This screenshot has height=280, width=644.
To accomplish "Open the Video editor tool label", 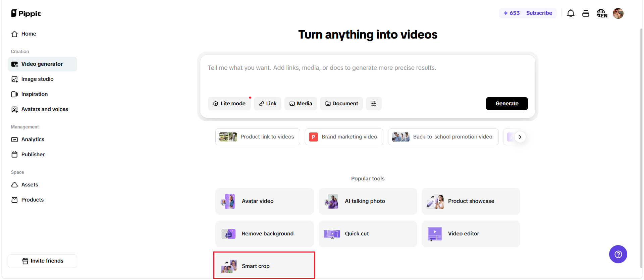I will click(464, 234).
